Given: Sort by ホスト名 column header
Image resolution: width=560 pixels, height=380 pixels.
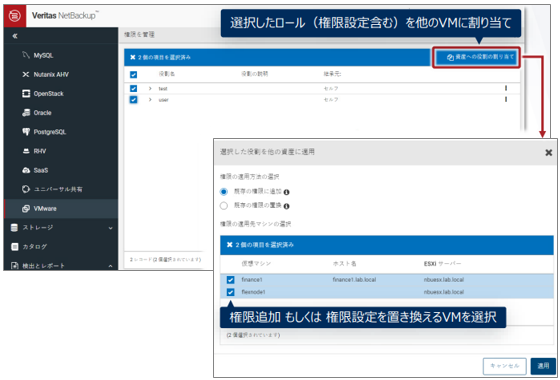Looking at the screenshot, I should tap(344, 264).
